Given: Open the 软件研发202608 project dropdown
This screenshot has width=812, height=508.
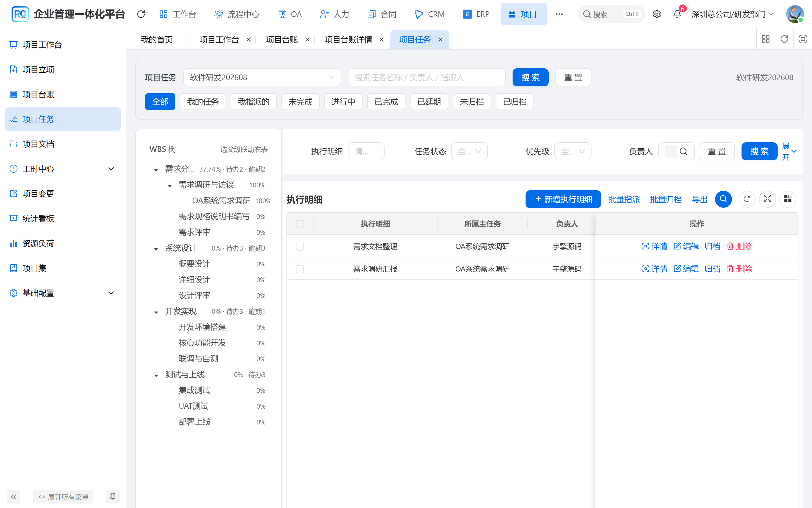Looking at the screenshot, I should 262,78.
